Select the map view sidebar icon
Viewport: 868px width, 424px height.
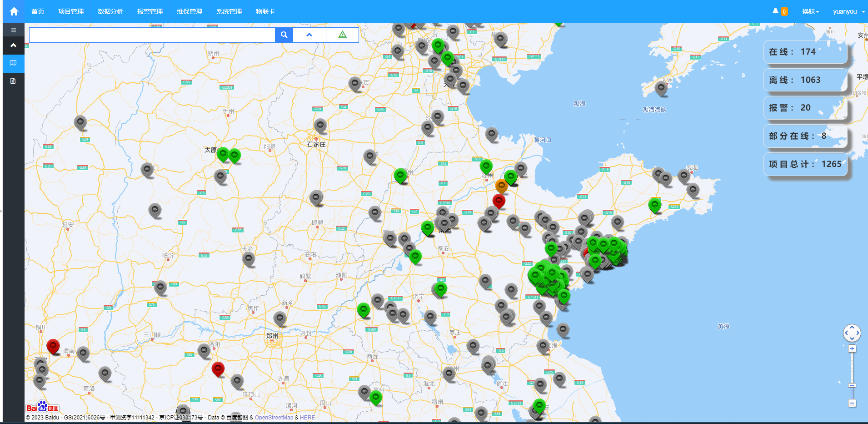(14, 63)
